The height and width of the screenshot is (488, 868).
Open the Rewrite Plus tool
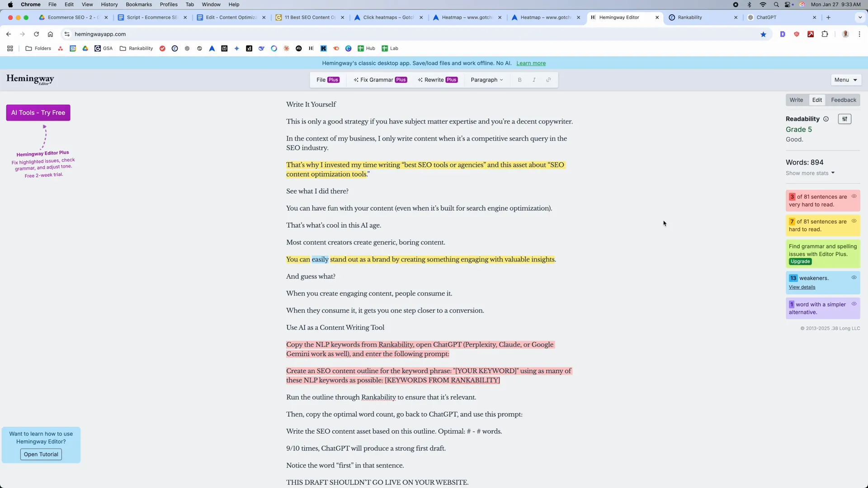click(x=437, y=80)
